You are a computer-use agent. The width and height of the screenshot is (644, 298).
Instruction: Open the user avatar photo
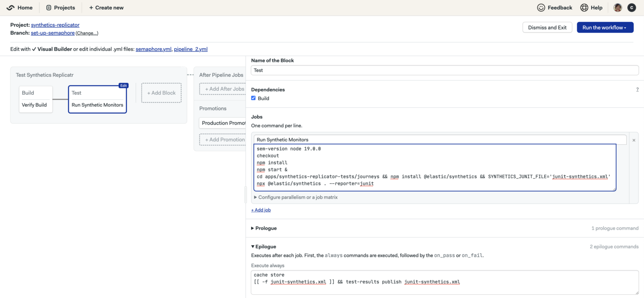(x=617, y=7)
